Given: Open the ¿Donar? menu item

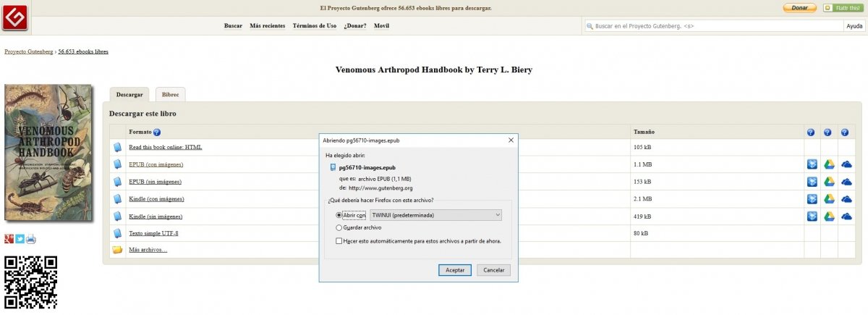Looking at the screenshot, I should click(355, 26).
